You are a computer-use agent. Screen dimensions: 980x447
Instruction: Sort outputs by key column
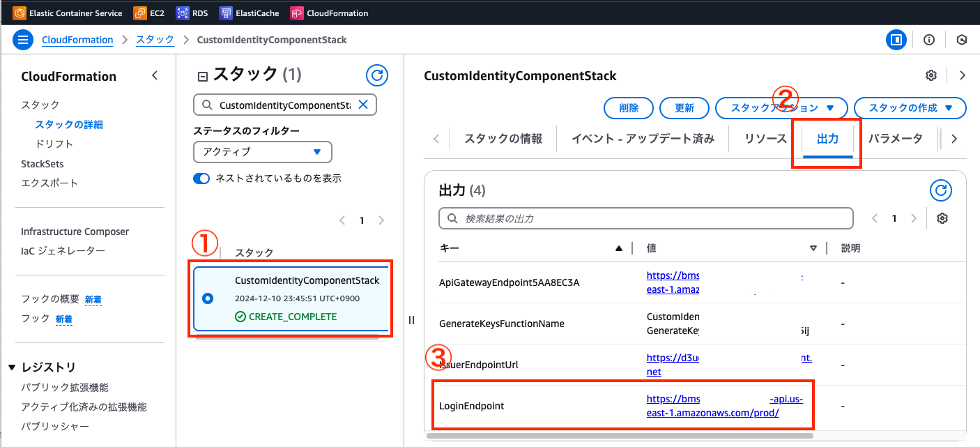point(618,248)
